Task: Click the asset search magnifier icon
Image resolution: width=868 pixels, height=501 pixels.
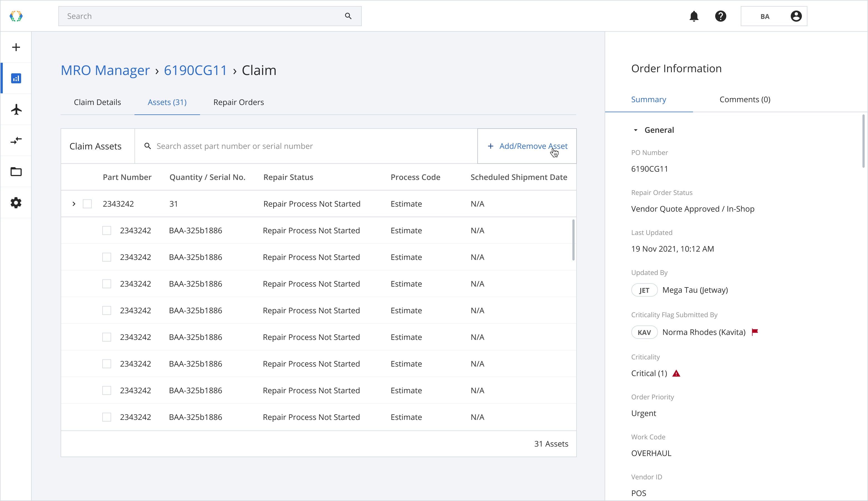Action: [147, 146]
